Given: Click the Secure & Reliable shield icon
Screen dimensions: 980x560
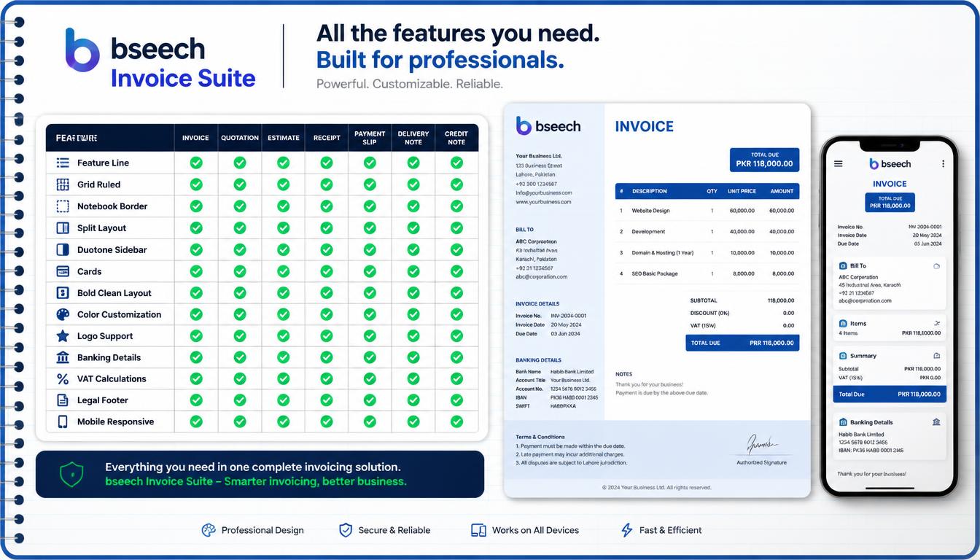Looking at the screenshot, I should [346, 530].
